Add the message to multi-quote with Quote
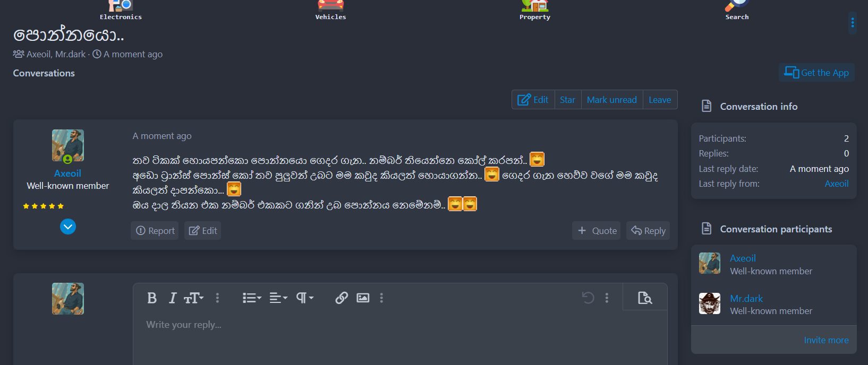The image size is (868, 365). [597, 231]
